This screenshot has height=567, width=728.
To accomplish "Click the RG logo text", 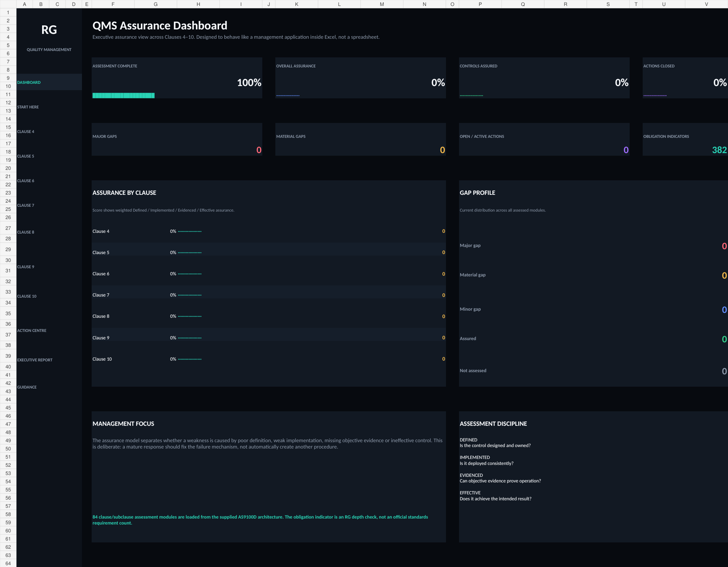I will [49, 30].
